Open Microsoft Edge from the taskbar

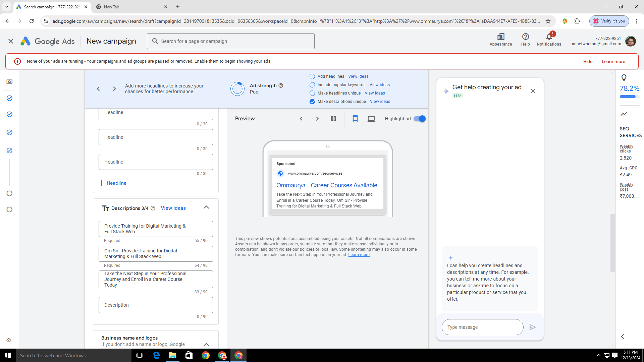pyautogui.click(x=156, y=355)
